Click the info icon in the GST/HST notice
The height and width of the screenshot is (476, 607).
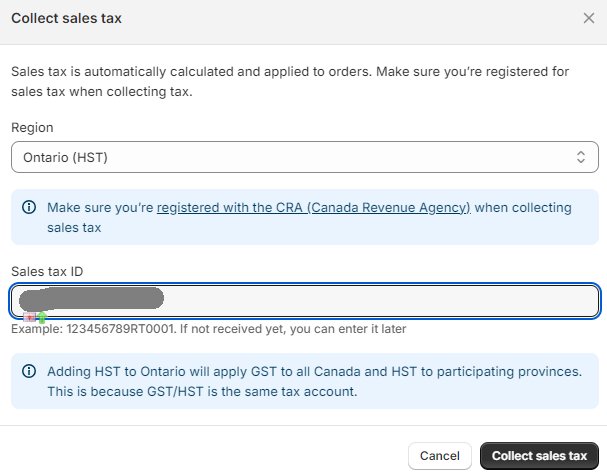click(28, 371)
